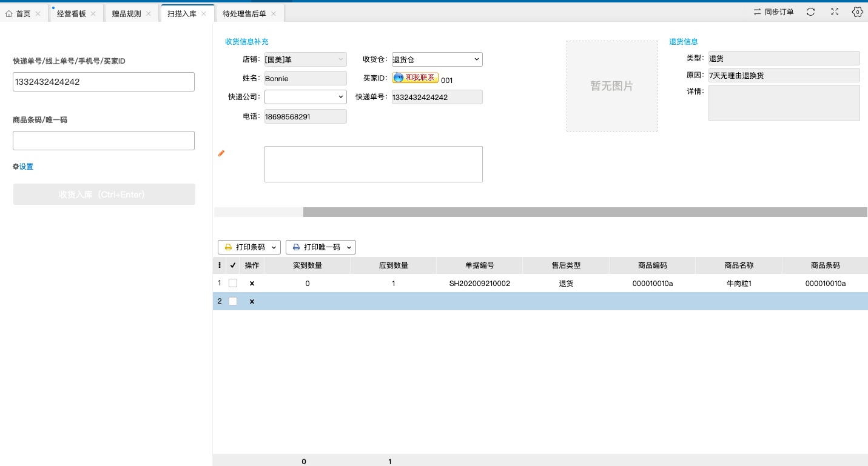868x466 pixels.
Task: Click the 电话 field 18698568291
Action: [x=305, y=116]
